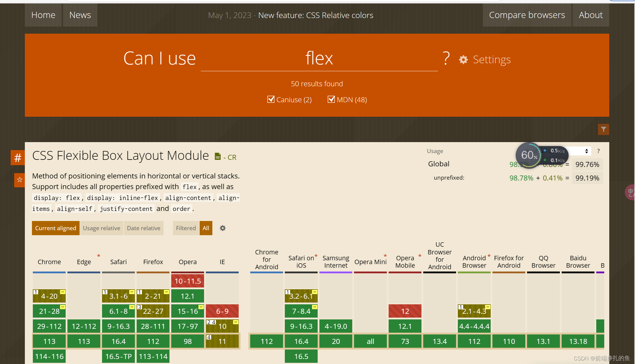The width and height of the screenshot is (635, 364).
Task: Open CSS Flexible Box Layout Module title
Action: 120,156
